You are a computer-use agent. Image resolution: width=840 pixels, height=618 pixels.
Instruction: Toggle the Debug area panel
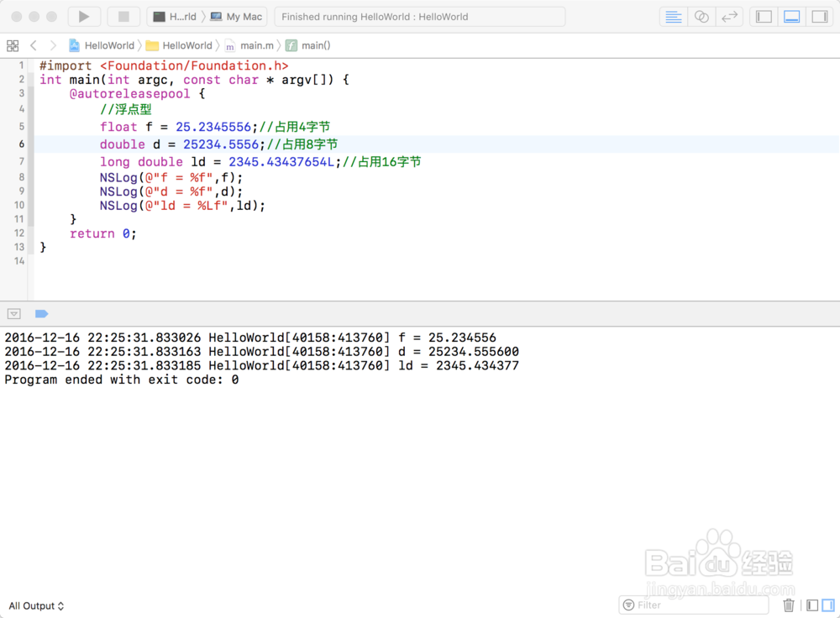click(792, 17)
